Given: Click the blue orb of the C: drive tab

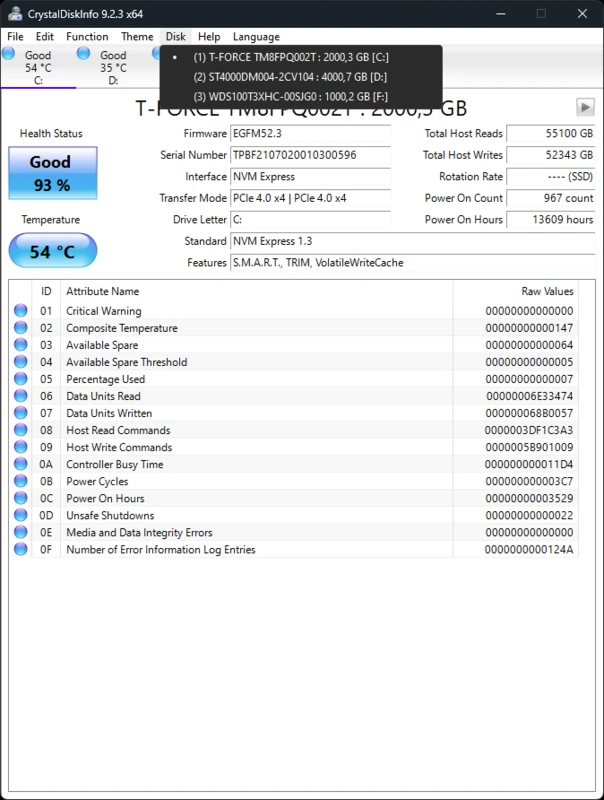Looking at the screenshot, I should (9, 53).
